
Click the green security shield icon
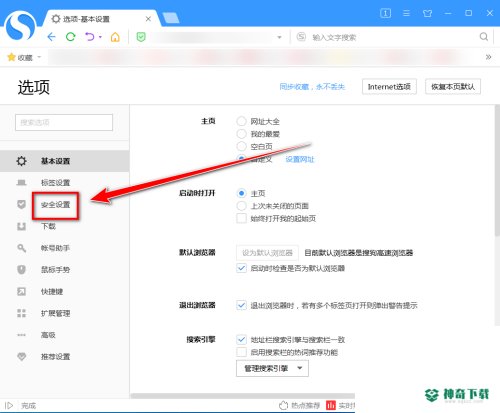pos(141,37)
